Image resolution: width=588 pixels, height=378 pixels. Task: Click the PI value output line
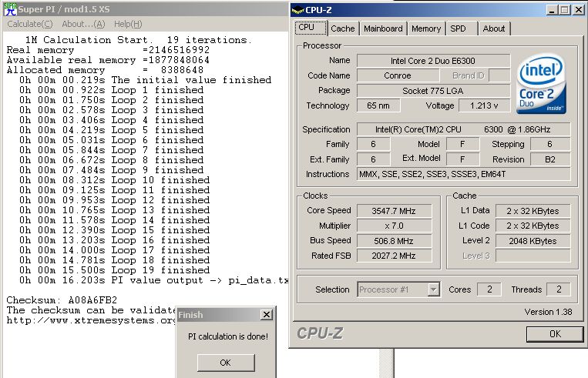coord(154,280)
